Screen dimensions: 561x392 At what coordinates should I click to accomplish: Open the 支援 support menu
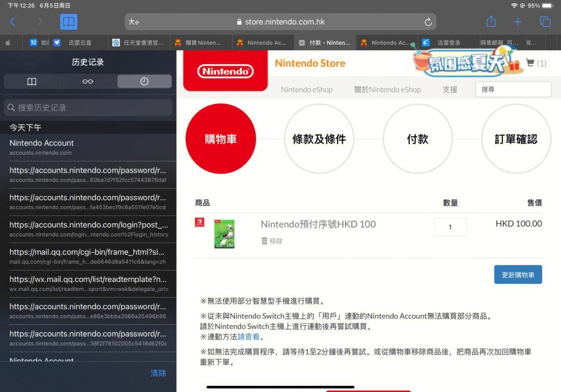click(450, 89)
